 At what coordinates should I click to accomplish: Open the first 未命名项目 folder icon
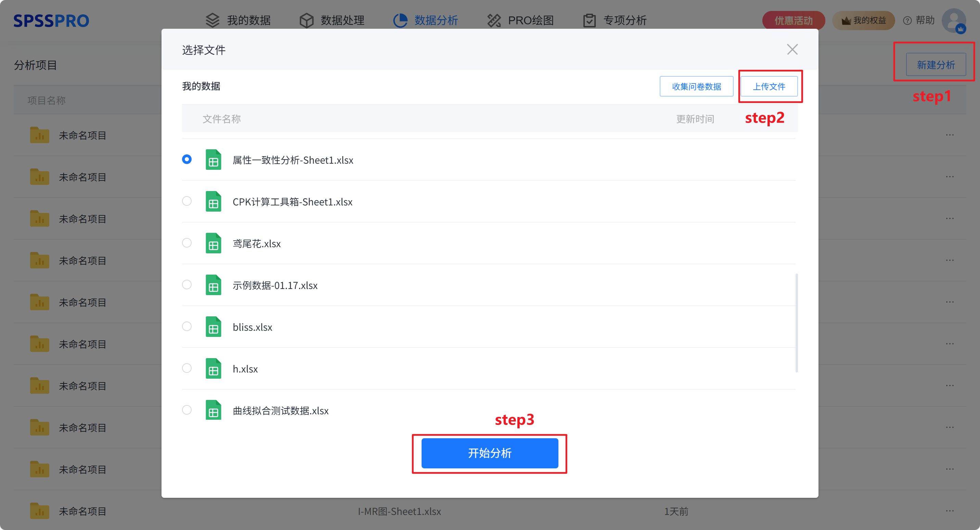click(x=40, y=135)
